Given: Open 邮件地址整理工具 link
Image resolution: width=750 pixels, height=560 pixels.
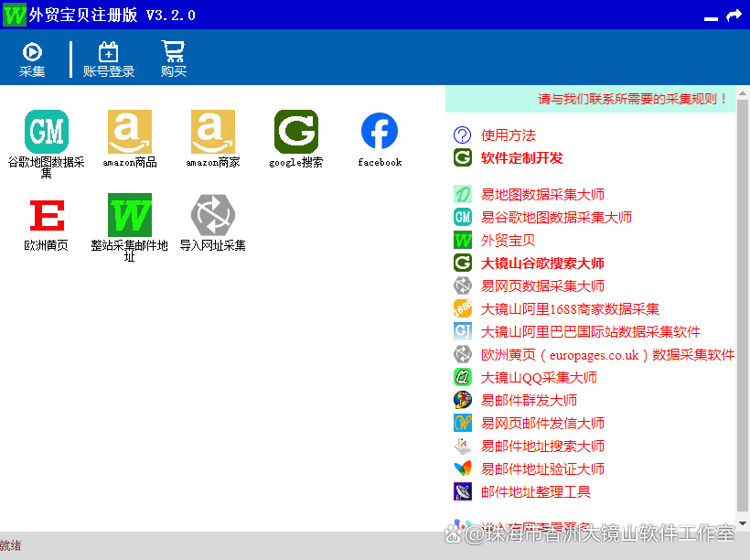Looking at the screenshot, I should point(535,492).
